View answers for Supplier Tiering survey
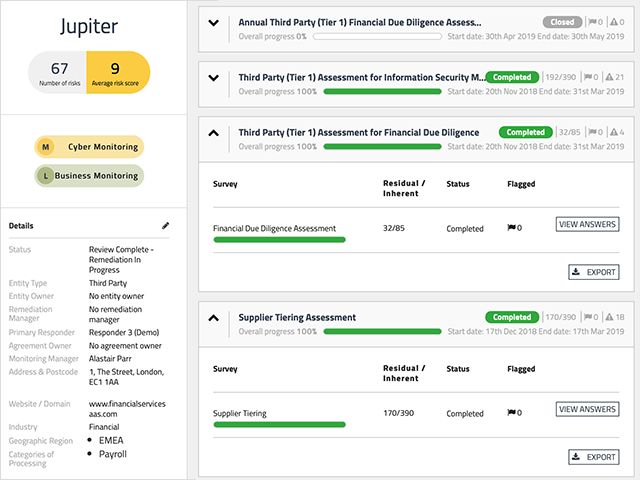Screen dimensions: 640x480 587,409
